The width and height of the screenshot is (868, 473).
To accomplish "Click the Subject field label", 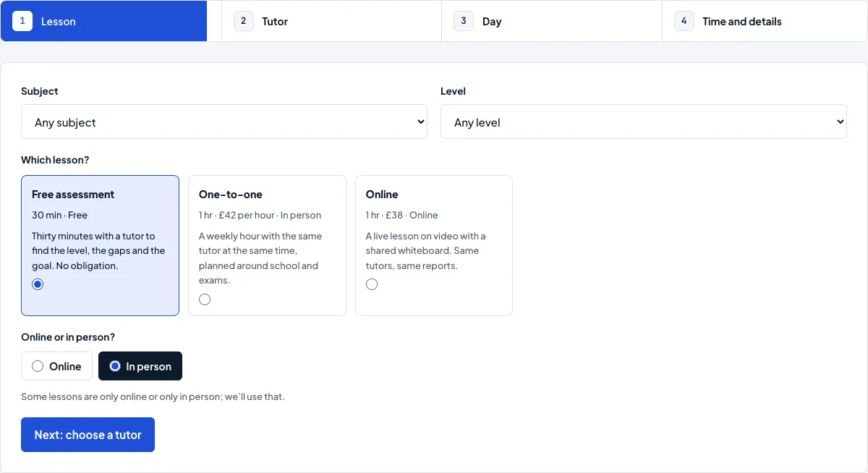I will (x=40, y=91).
